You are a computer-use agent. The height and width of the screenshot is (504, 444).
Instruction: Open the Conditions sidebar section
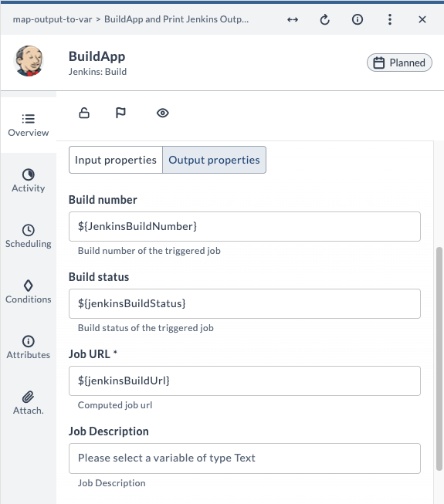point(29,292)
